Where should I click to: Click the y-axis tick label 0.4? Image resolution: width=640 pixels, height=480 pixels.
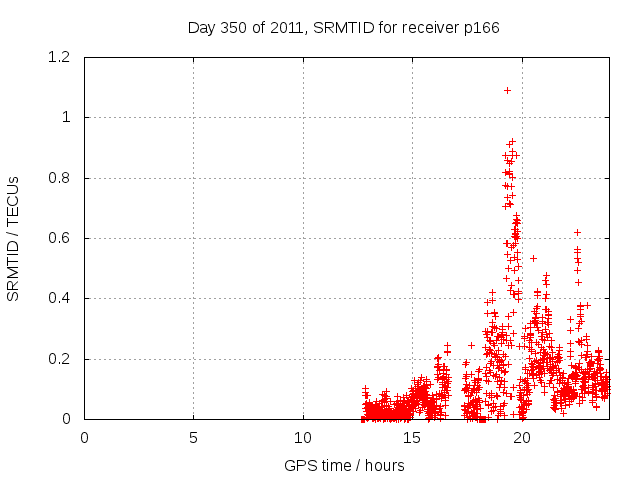pos(62,298)
